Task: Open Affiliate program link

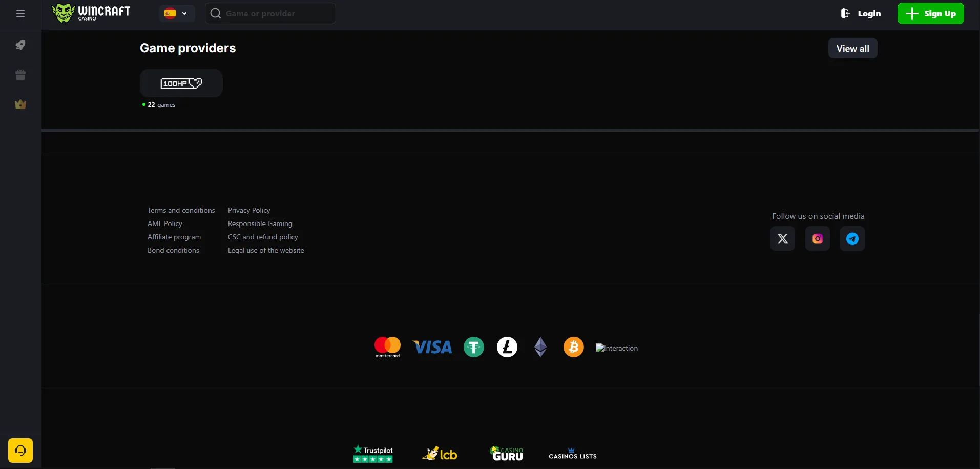Action: click(x=174, y=237)
